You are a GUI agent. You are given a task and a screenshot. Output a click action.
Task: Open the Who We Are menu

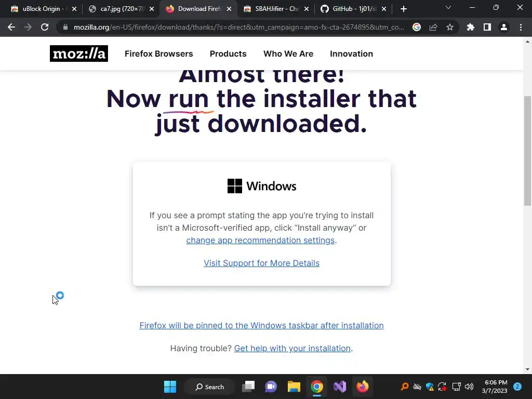point(288,54)
